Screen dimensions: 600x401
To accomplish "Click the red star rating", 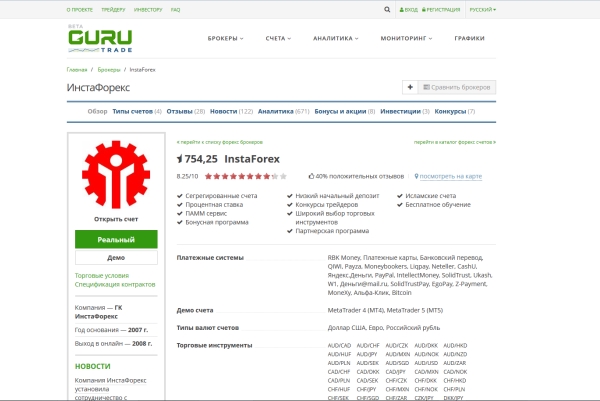I will (x=246, y=176).
